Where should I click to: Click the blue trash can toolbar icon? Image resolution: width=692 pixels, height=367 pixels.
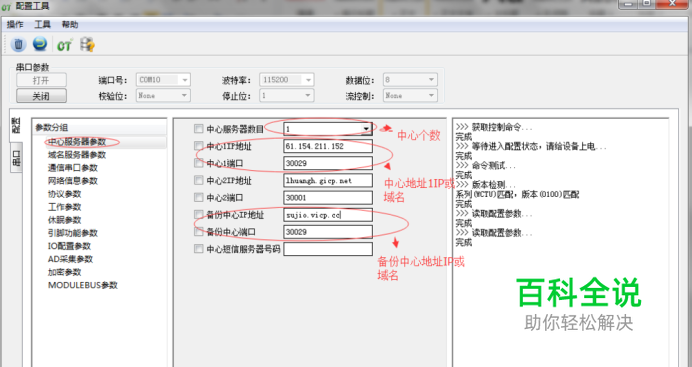[19, 45]
